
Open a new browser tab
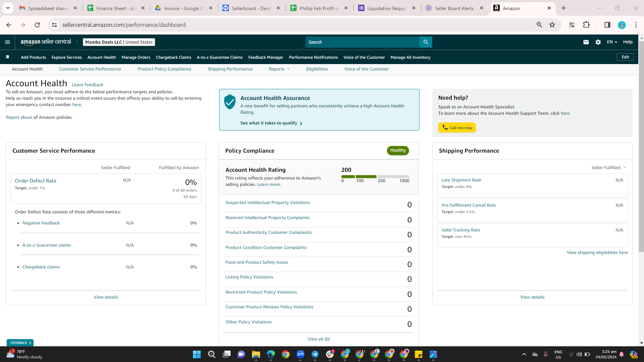click(x=563, y=8)
